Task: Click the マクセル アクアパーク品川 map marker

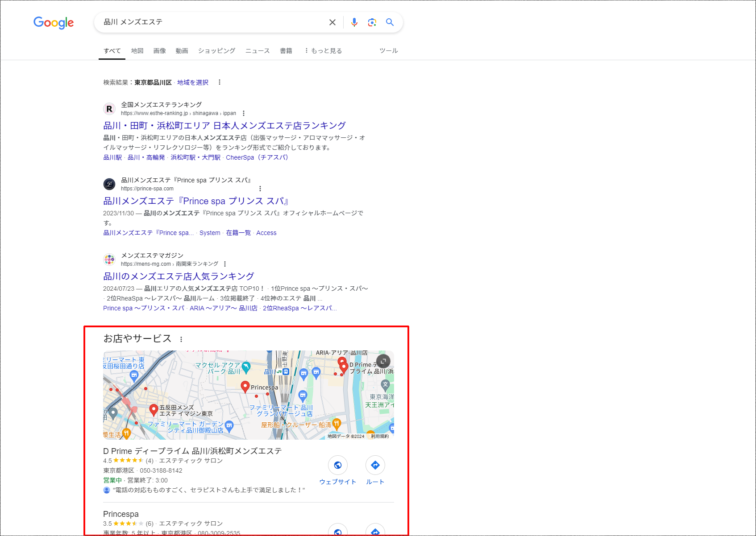Action: 246,367
